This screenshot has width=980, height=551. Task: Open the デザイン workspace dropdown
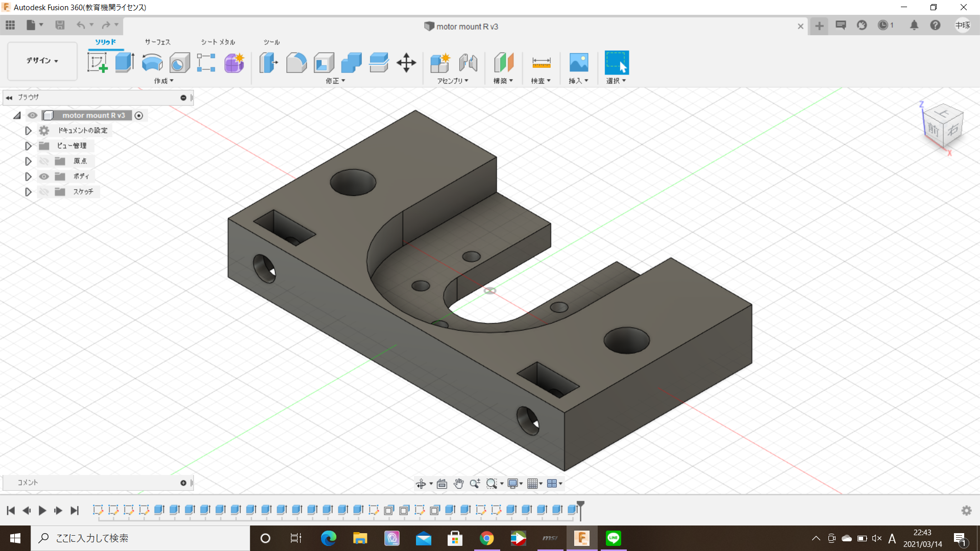pos(42,61)
